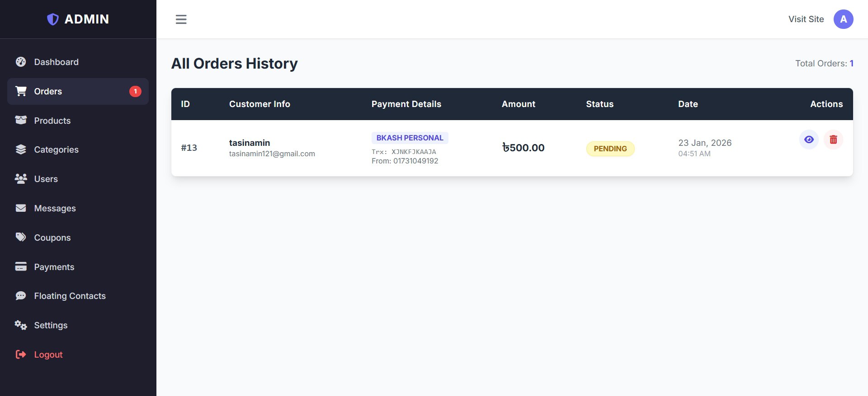Click the Visit Site link
Image resolution: width=868 pixels, height=396 pixels.
[x=806, y=19]
